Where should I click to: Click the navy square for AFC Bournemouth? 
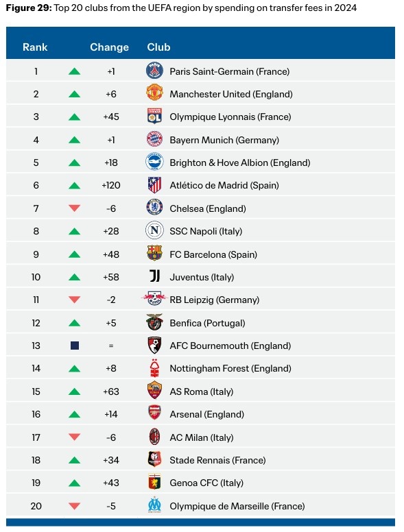75,346
